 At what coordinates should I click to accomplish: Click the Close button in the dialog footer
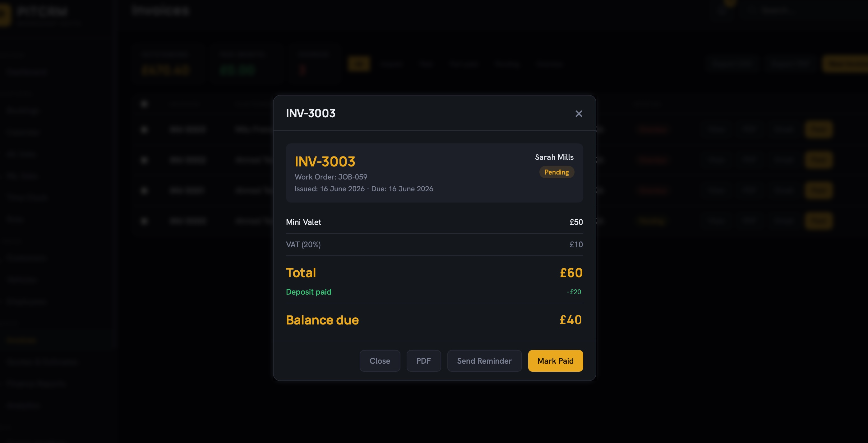[380, 361]
